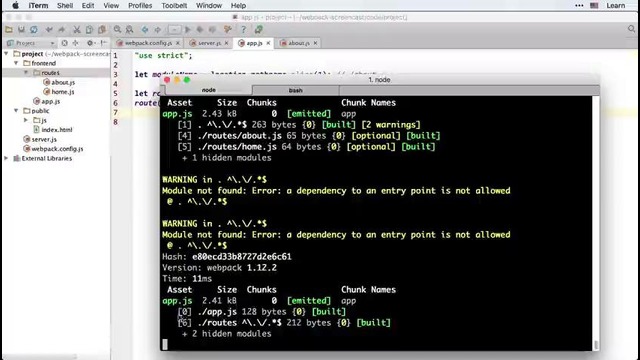640x360 pixels.
Task: Click the Redo arrow icon
Action: point(62,29)
